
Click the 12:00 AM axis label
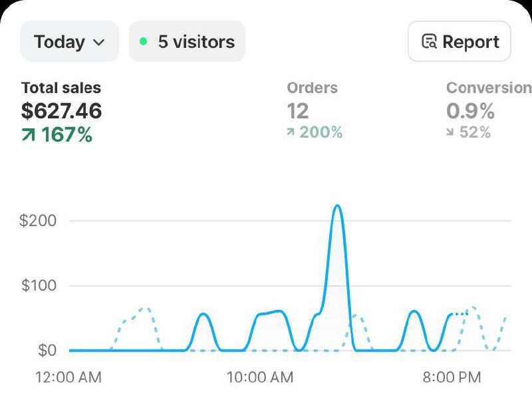tap(68, 378)
